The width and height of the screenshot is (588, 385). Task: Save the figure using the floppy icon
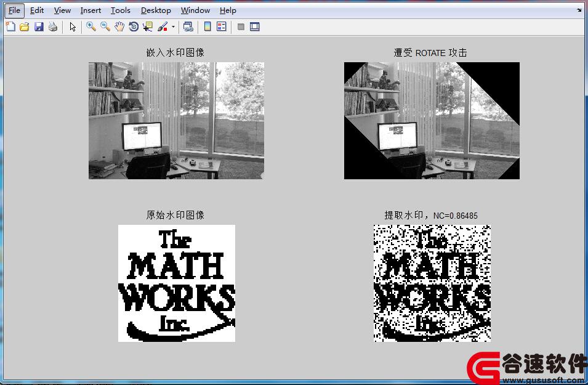coord(39,26)
